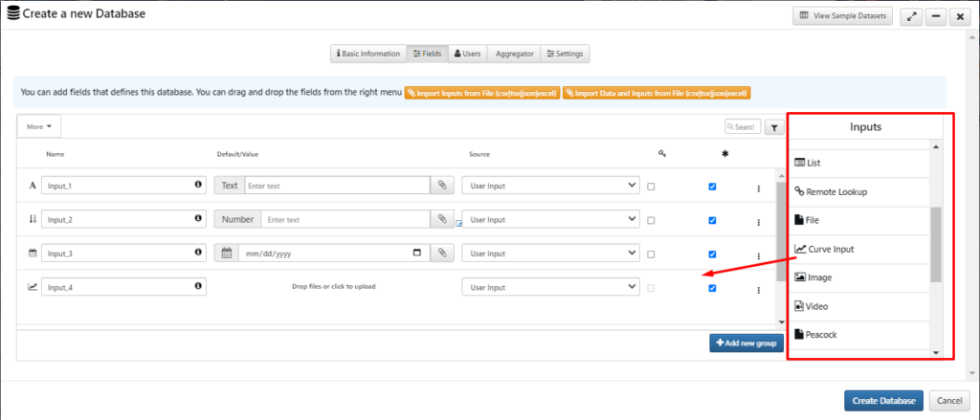Open the Source dropdown for Input_3
980x420 pixels.
550,254
